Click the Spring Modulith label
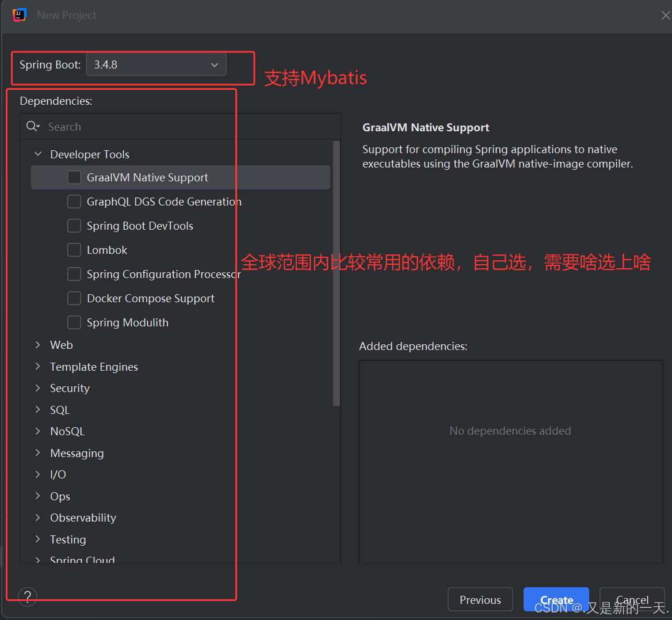Image resolution: width=672 pixels, height=620 pixels. [128, 323]
